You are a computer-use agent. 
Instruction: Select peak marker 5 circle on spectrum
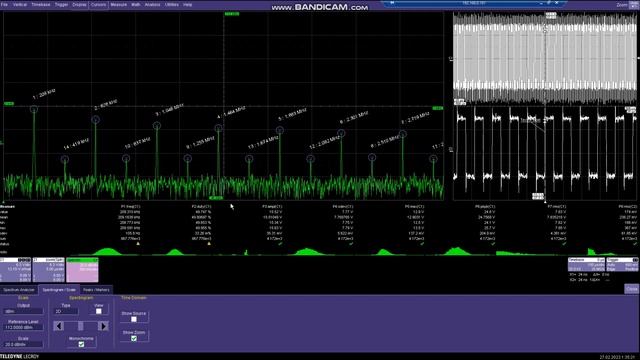click(x=280, y=130)
